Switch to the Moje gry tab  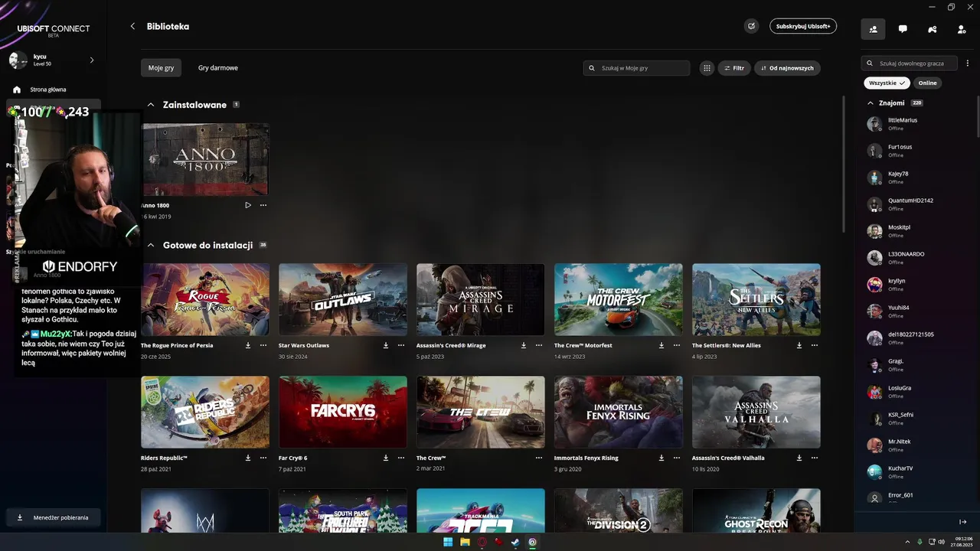click(161, 68)
